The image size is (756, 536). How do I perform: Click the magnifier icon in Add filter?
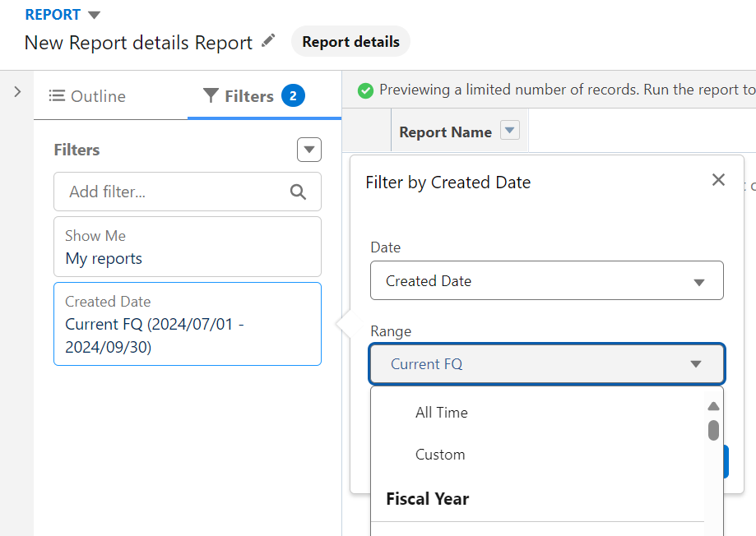[x=298, y=192]
